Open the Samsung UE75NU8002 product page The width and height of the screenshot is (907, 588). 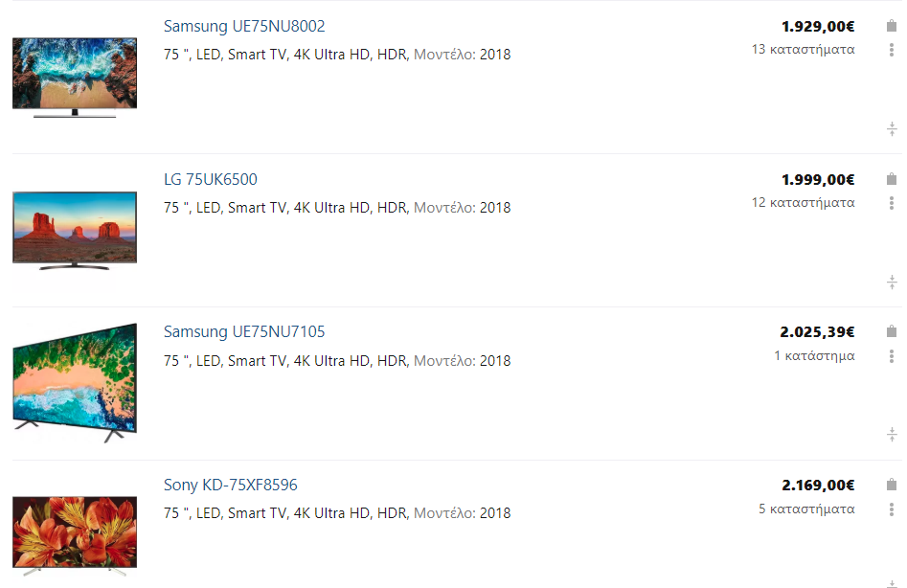[x=243, y=26]
